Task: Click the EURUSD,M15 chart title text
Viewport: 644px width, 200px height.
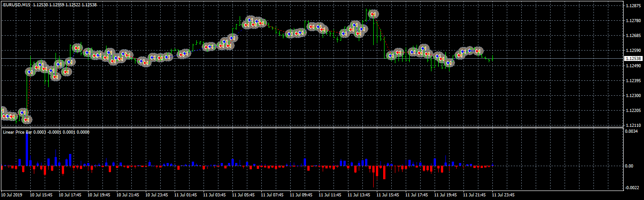Action: point(16,4)
